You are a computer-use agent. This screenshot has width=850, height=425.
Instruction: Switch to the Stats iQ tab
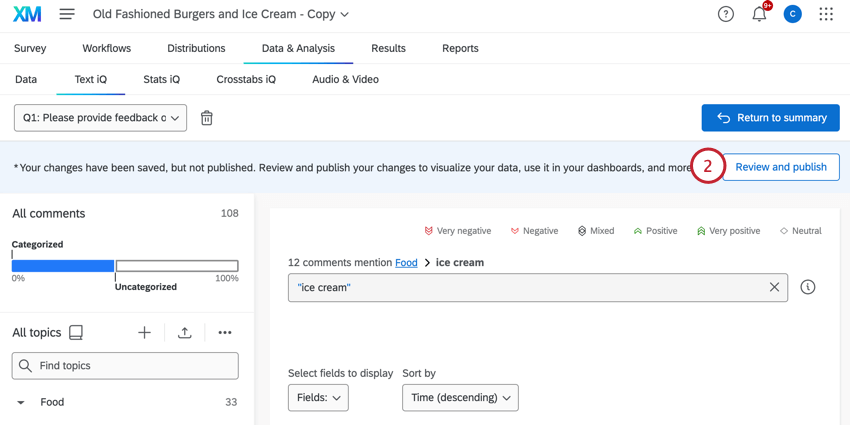pyautogui.click(x=161, y=79)
